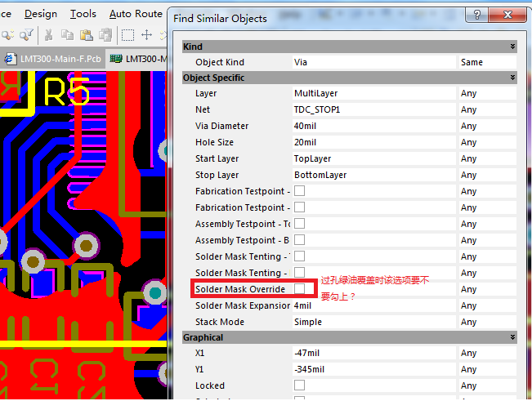Screen dimensions: 532x401
Task: Open the Any dropdown for Net
Action: [488, 109]
